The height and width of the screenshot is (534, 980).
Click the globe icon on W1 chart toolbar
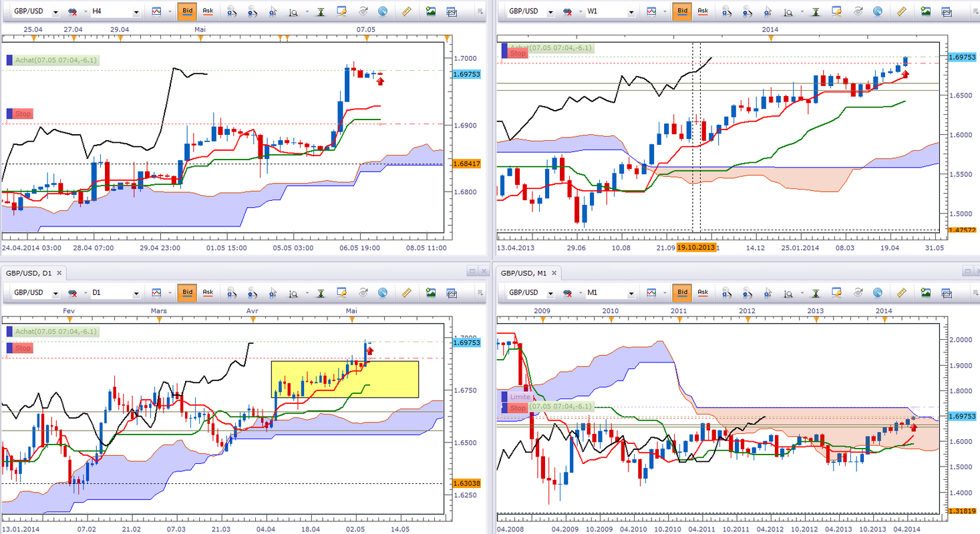click(x=877, y=11)
